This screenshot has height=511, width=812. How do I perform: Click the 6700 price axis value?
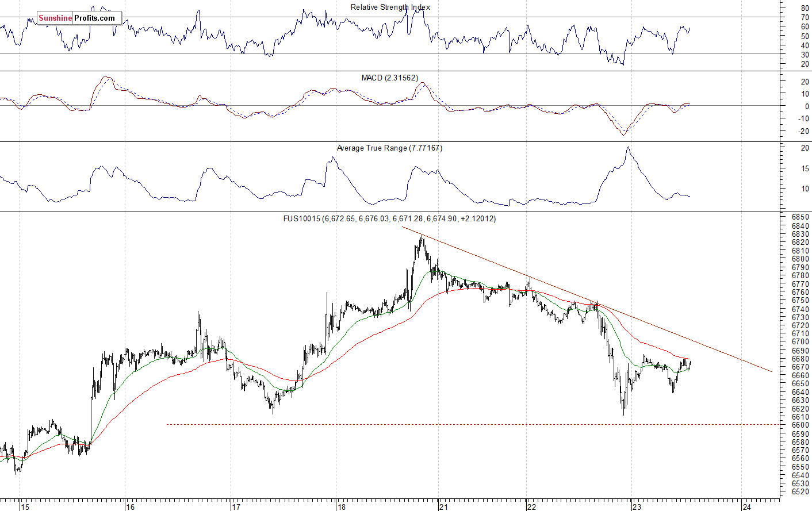(x=800, y=341)
